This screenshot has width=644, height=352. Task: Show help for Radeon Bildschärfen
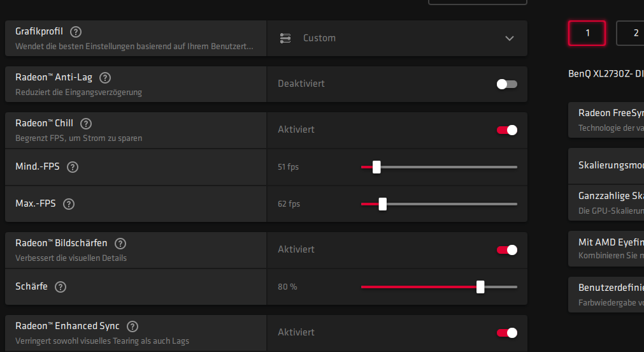[120, 244]
